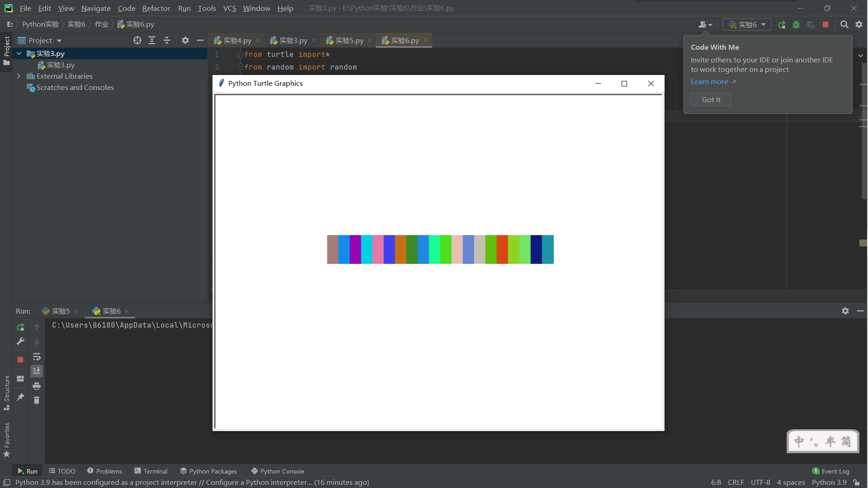Viewport: 868px width, 488px height.
Task: Open Search Everywhere with the magnifier icon
Action: 844,25
